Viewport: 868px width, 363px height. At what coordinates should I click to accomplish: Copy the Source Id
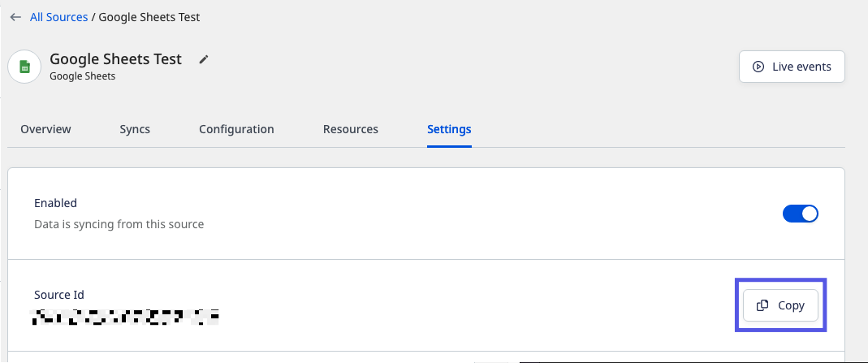coord(780,305)
